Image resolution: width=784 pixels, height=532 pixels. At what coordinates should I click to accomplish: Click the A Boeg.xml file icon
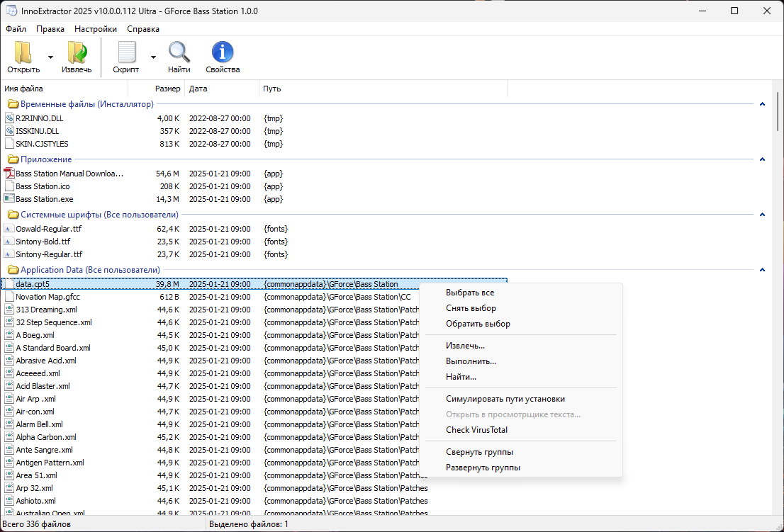(x=9, y=335)
